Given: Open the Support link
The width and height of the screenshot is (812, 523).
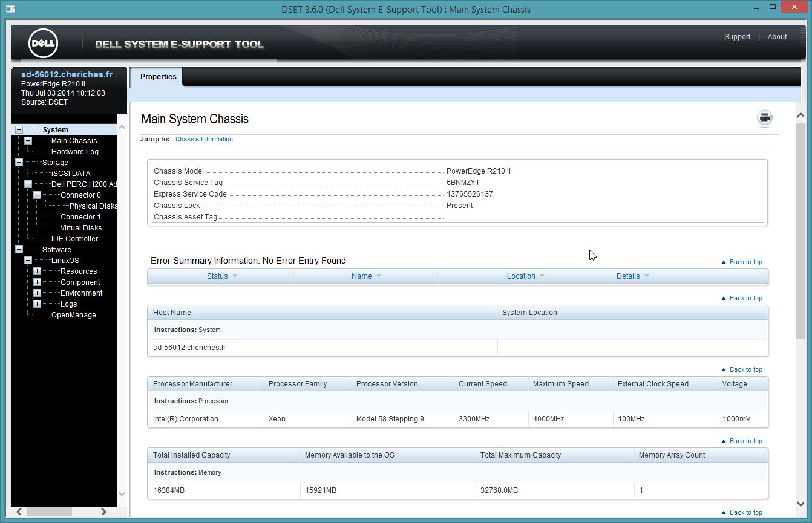Looking at the screenshot, I should pyautogui.click(x=737, y=37).
